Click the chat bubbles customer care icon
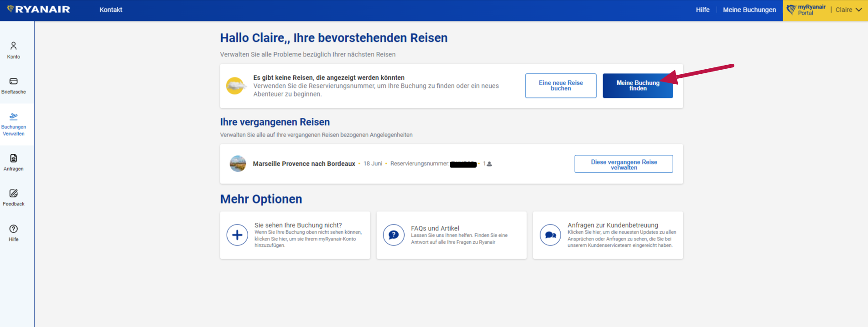 (551, 235)
